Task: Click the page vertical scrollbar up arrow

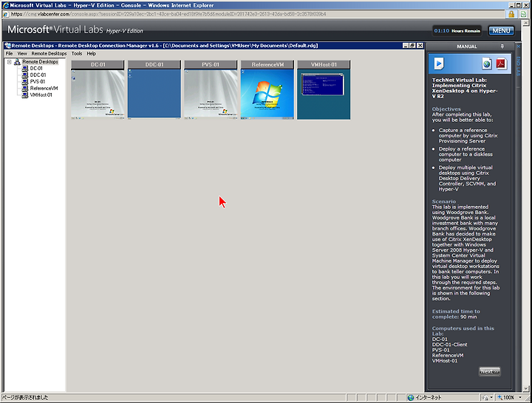Action: pos(526,23)
